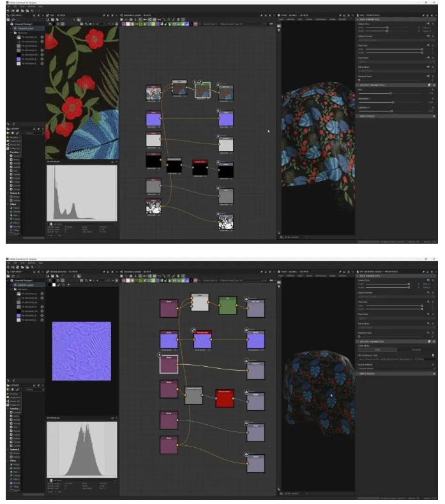This screenshot has height=504, width=445.
Task: Select the dark gray grayscale conversion node
Action: click(193, 396)
